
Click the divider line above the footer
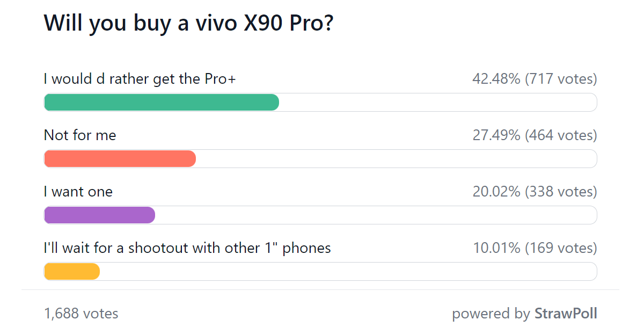pyautogui.click(x=322, y=290)
